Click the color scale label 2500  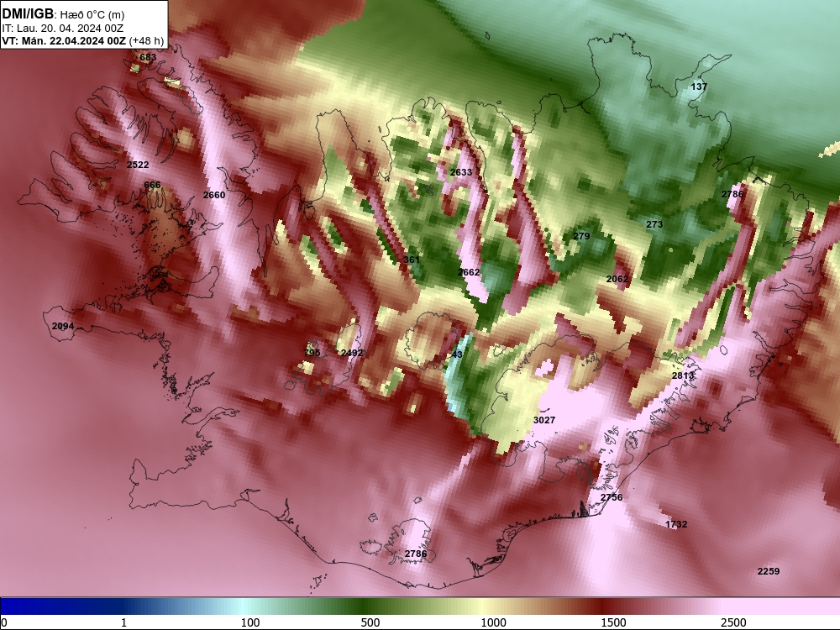733,622
